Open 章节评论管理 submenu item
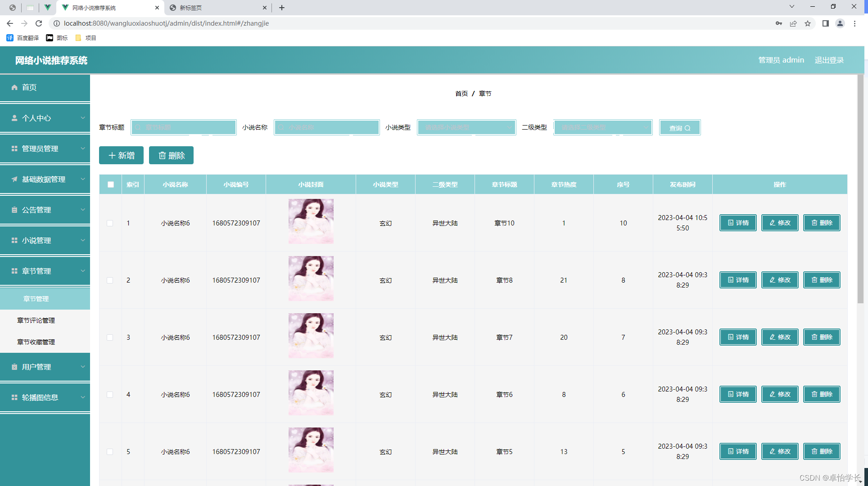The width and height of the screenshot is (868, 486). pyautogui.click(x=36, y=320)
